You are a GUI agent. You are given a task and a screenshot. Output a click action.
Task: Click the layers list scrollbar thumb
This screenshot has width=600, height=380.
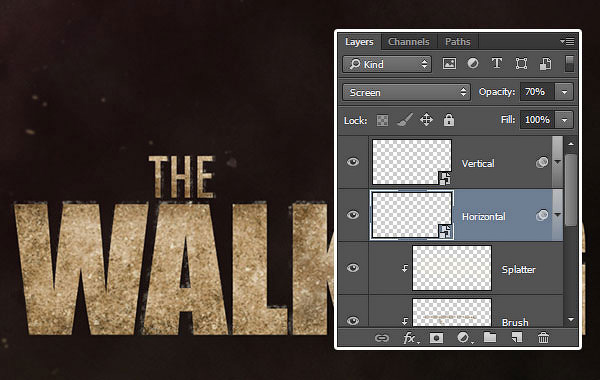pyautogui.click(x=571, y=190)
